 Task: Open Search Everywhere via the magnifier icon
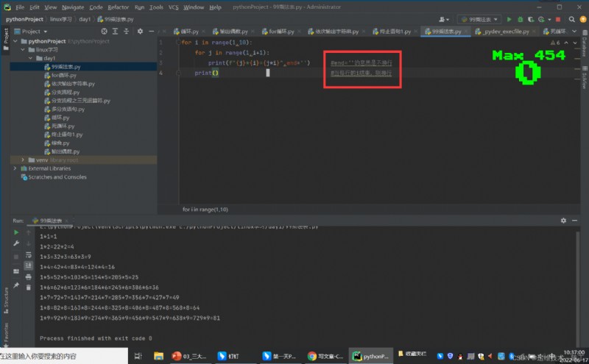click(x=572, y=19)
